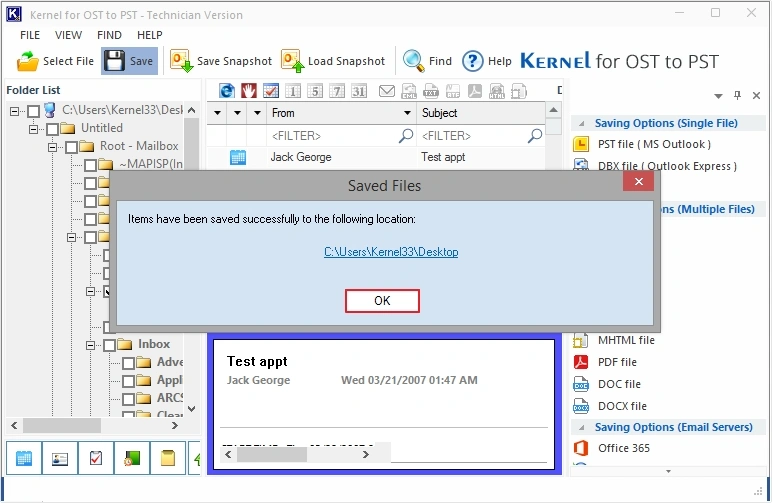Click the Save Snapshot toolbar icon
The image size is (772, 503).
point(221,61)
